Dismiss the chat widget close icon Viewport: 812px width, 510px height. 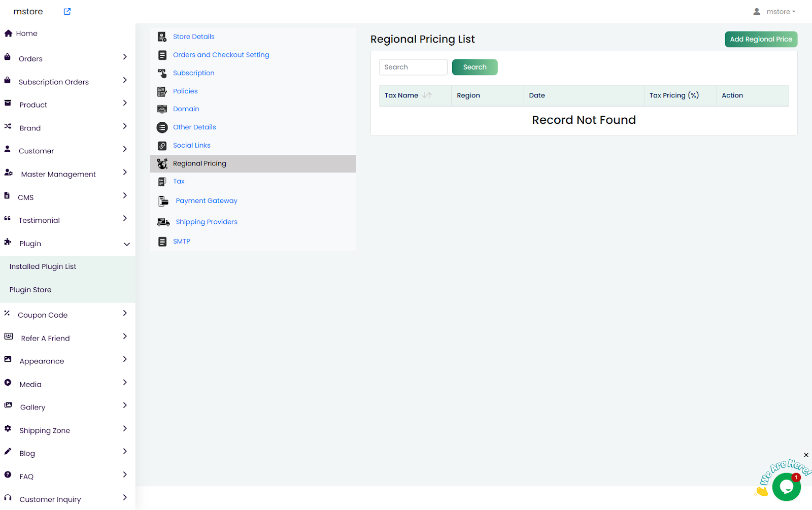(806, 455)
